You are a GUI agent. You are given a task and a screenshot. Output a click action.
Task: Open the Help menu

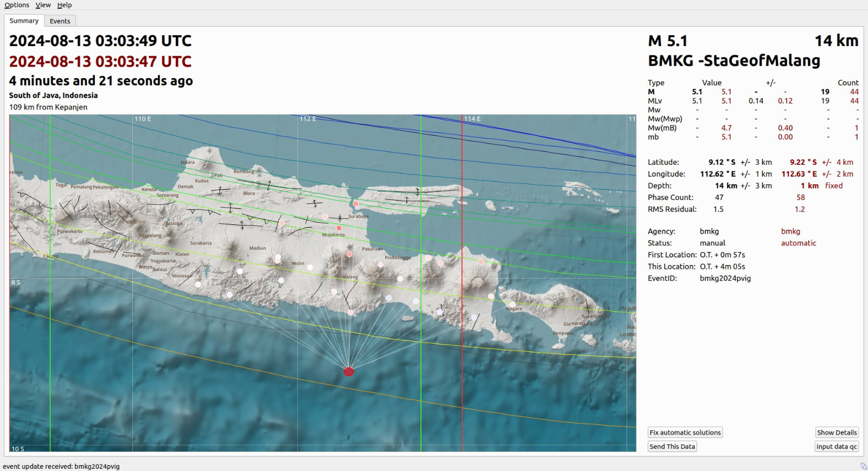pos(65,5)
